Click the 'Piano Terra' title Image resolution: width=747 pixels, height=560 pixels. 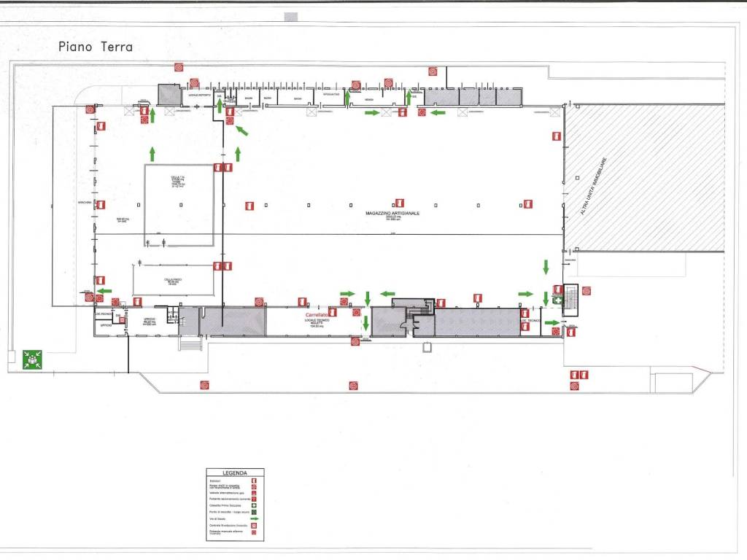pyautogui.click(x=96, y=47)
